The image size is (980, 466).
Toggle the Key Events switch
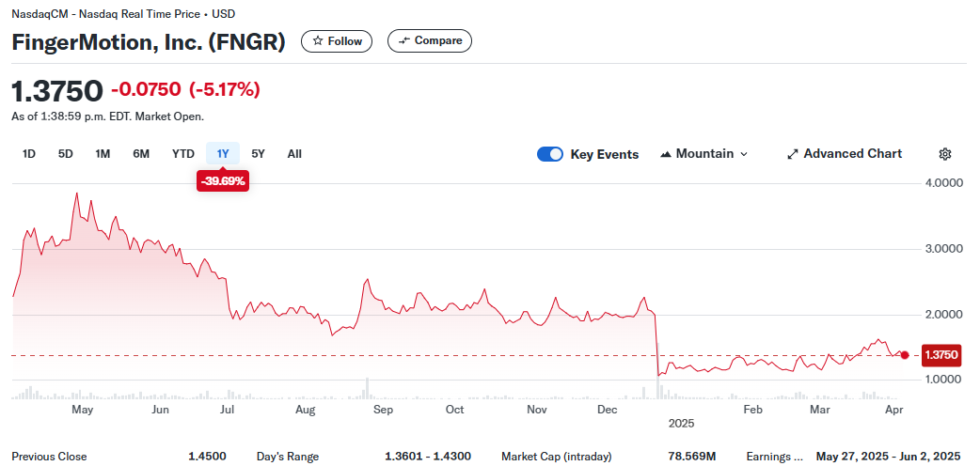(x=550, y=154)
